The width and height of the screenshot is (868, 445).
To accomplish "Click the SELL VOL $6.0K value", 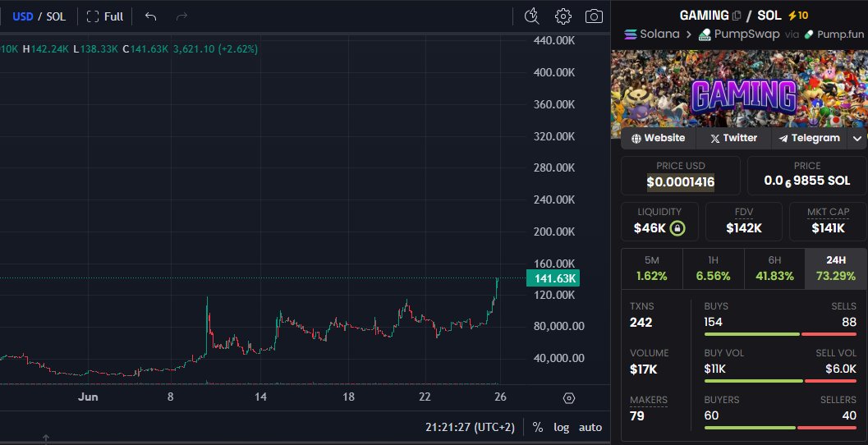I will coord(841,369).
